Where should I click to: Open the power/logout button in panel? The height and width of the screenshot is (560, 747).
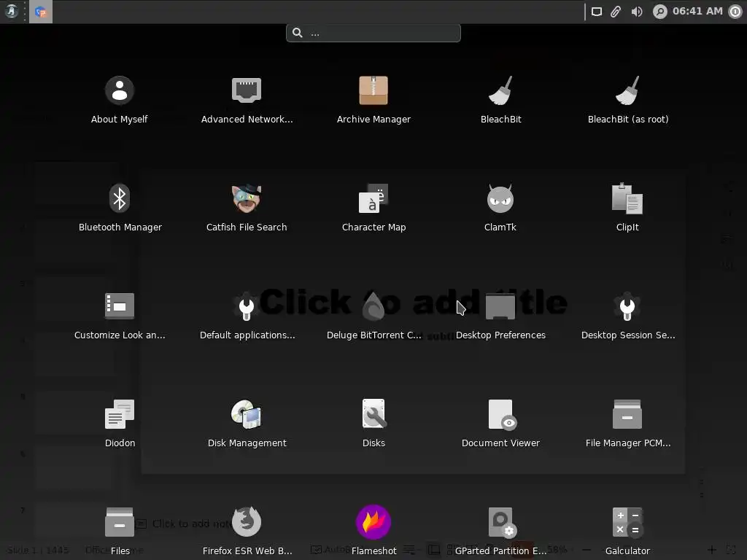[x=735, y=12]
